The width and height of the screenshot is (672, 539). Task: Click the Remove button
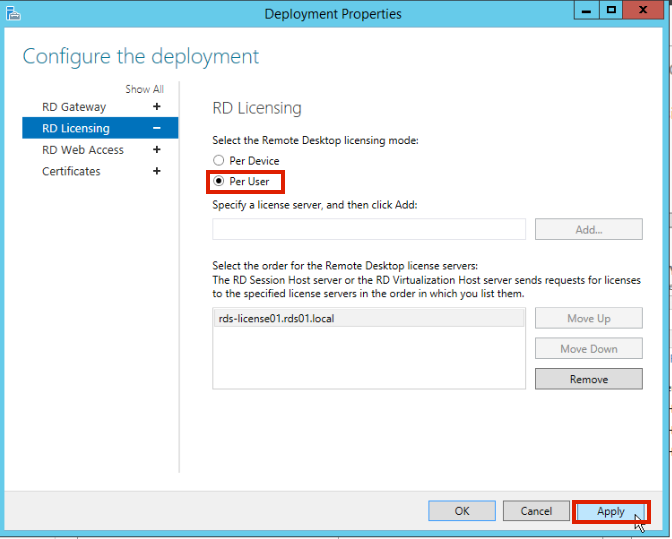pos(588,379)
